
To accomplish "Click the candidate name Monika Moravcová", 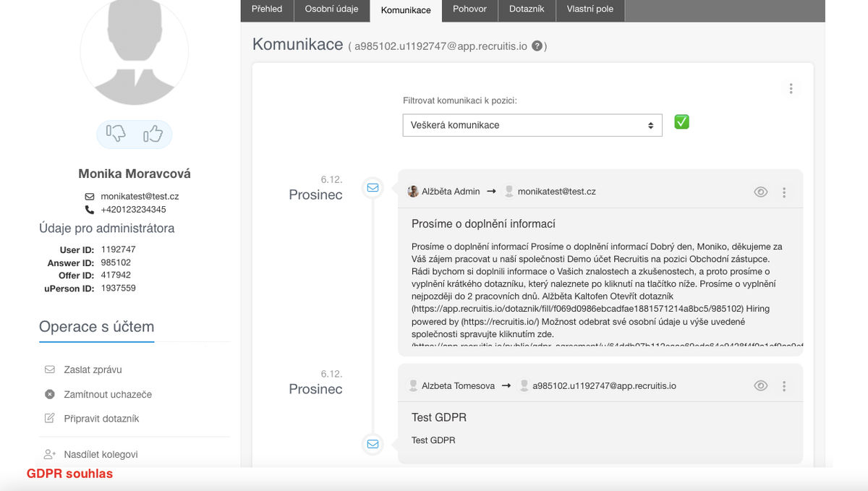I will 135,174.
